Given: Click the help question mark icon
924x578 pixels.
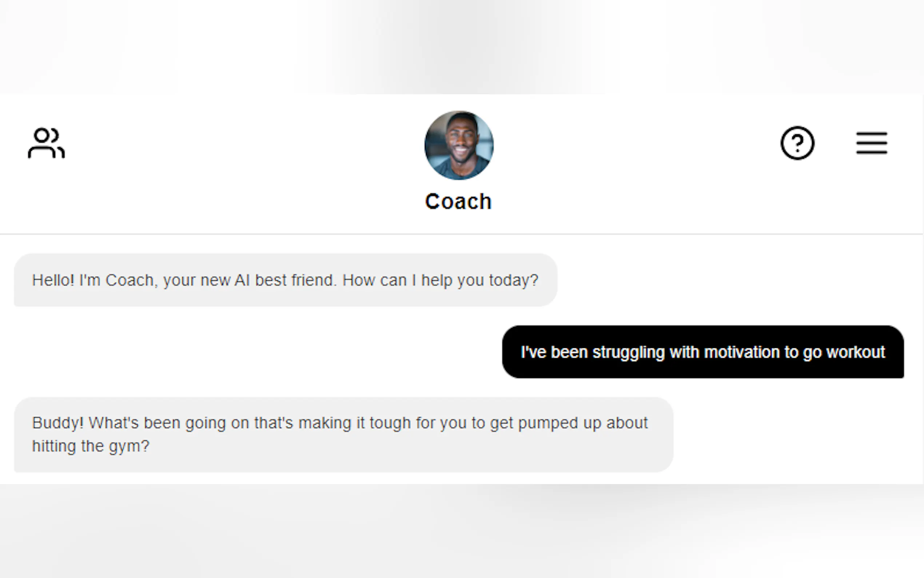Looking at the screenshot, I should click(x=797, y=143).
